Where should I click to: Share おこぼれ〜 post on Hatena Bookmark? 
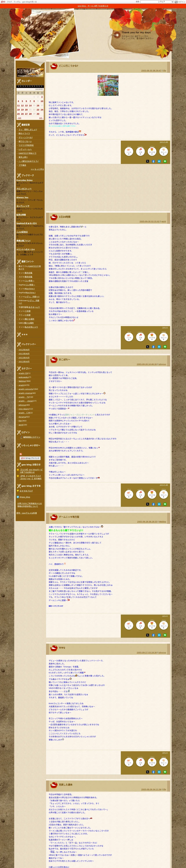pos(159,504)
